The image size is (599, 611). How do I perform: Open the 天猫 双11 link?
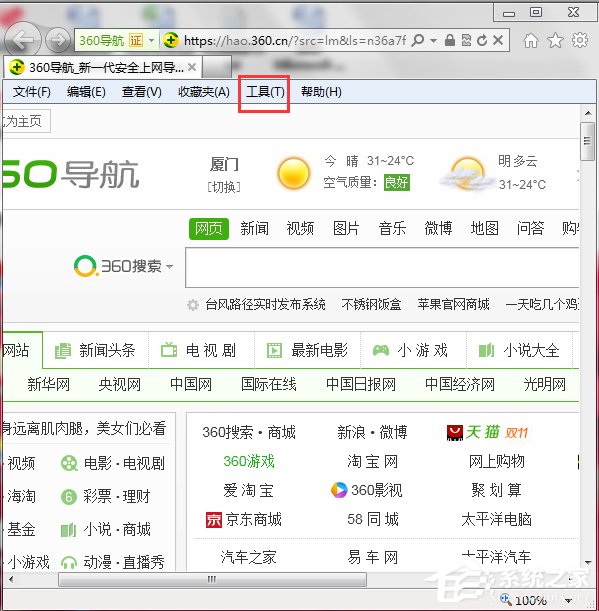(487, 433)
